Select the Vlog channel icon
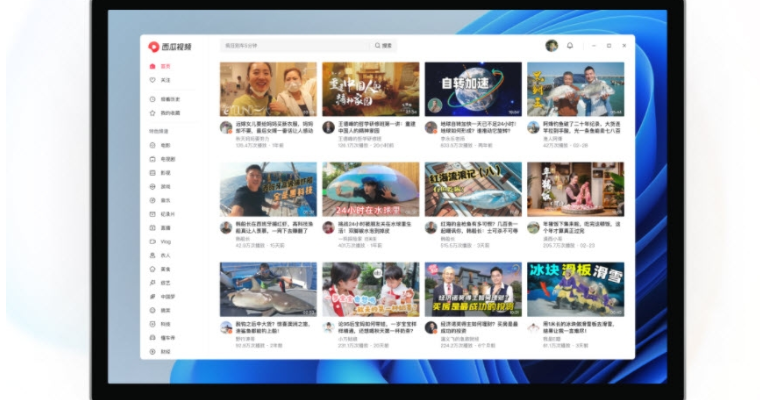The image size is (760, 400). (152, 241)
